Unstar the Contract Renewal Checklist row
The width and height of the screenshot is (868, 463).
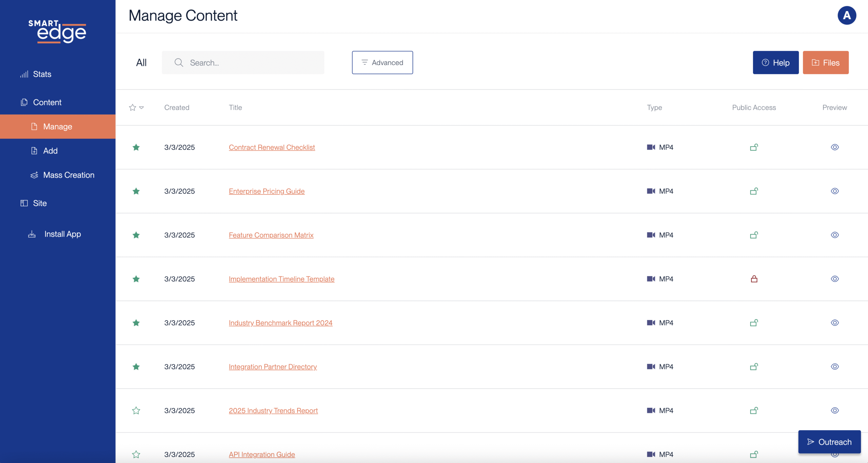click(136, 147)
